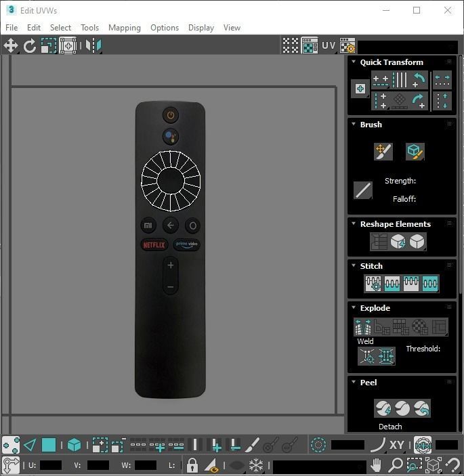Open the texture map dropdown at top right
Image resolution: width=464 pixels, height=476 pixels.
coord(408,47)
